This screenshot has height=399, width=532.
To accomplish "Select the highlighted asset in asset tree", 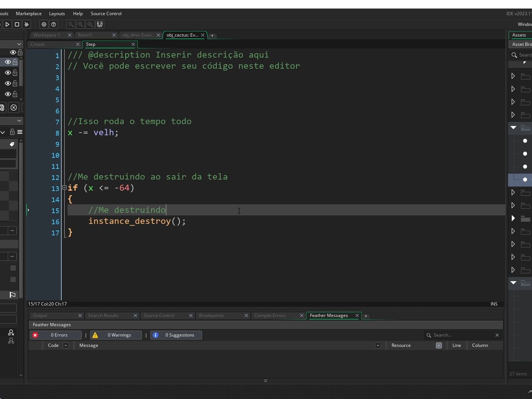I will pos(520,180).
